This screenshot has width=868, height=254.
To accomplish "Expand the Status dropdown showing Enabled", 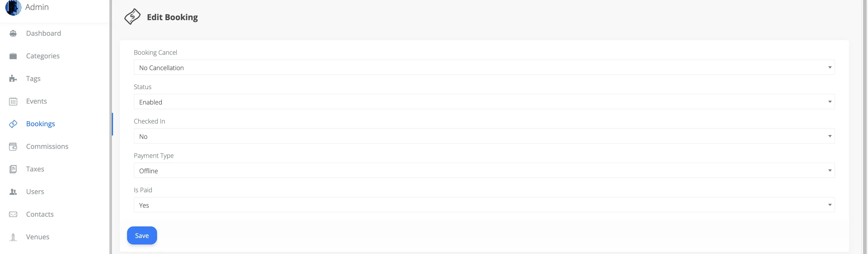I will point(484,102).
